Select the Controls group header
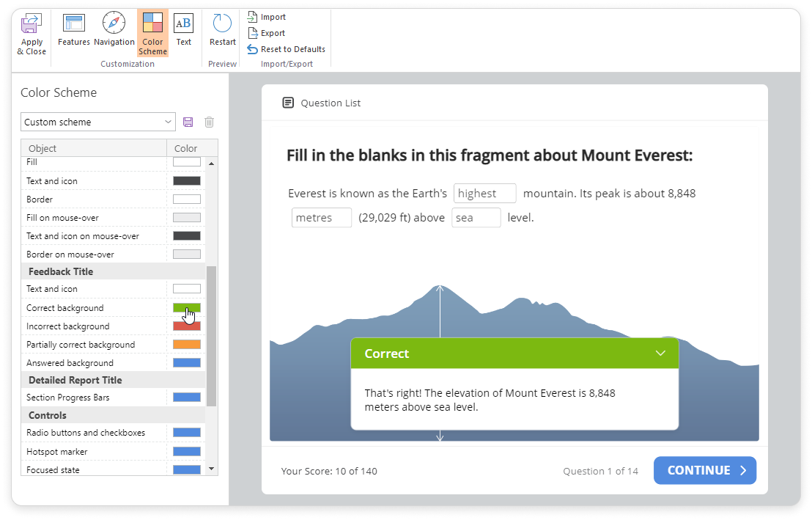Viewport: 812px width, 520px height. click(113, 415)
